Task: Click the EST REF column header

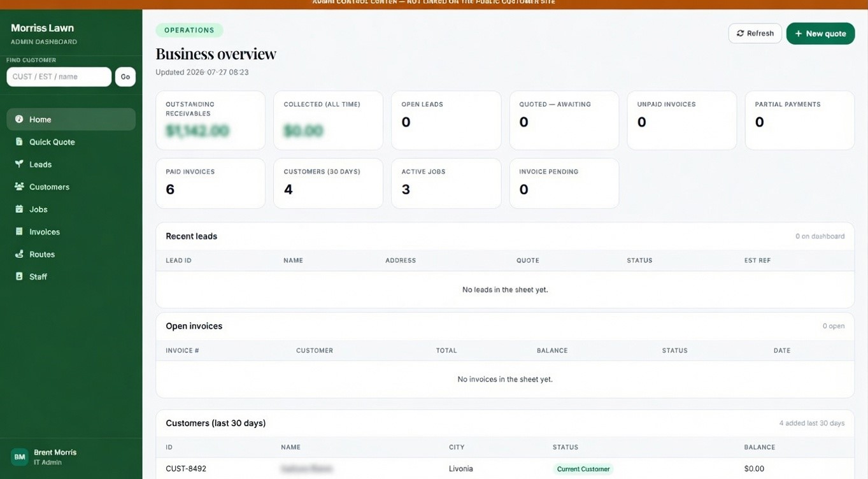Action: [757, 261]
